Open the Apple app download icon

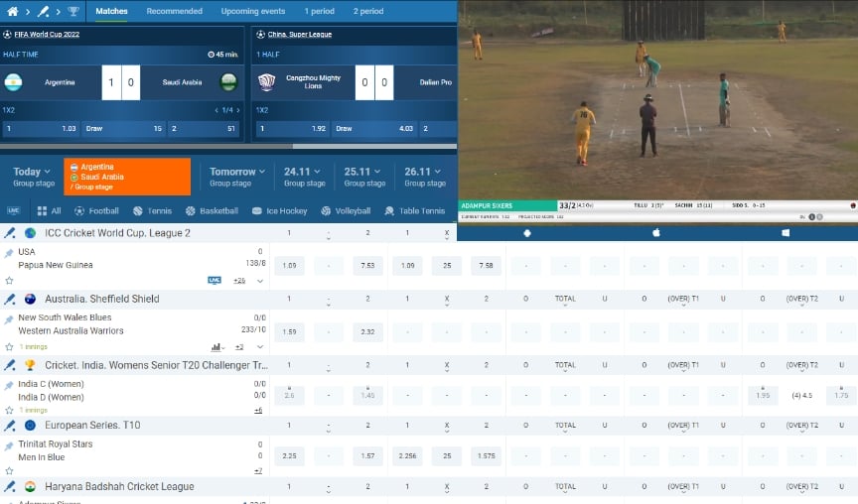point(655,233)
